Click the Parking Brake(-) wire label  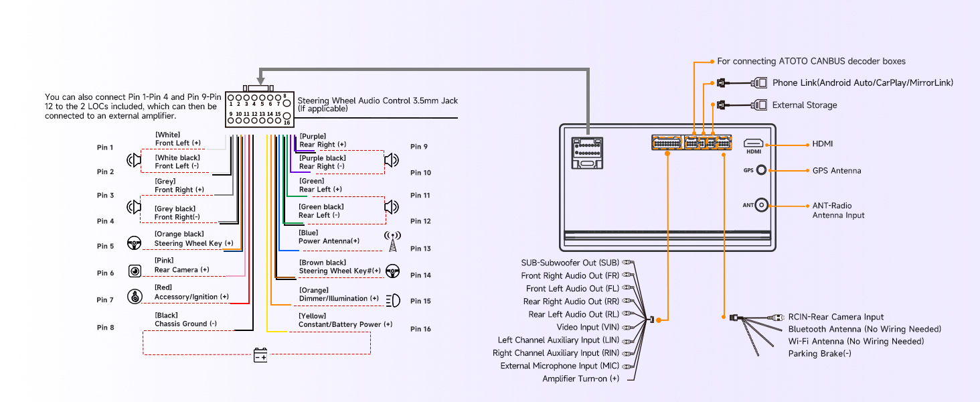[819, 354]
